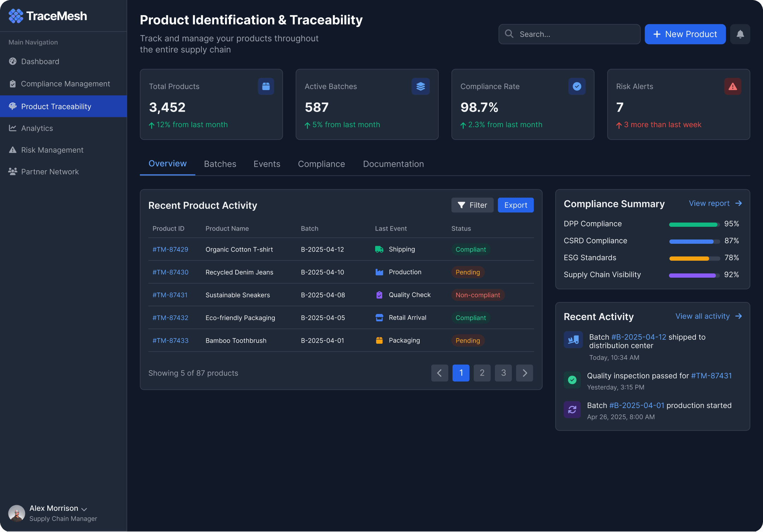Open product link #TM-87432
The width and height of the screenshot is (763, 532).
point(170,318)
